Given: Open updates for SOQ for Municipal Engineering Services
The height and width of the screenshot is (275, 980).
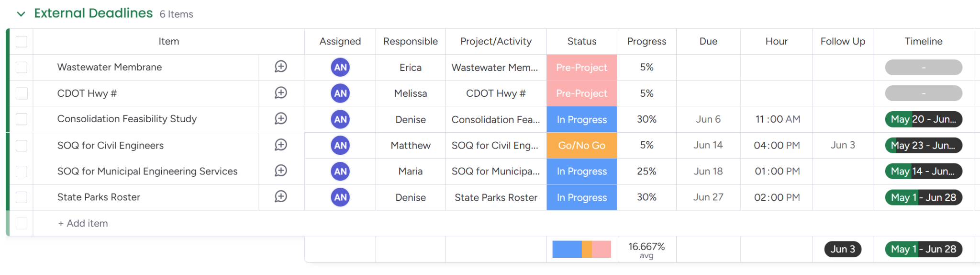Looking at the screenshot, I should [x=281, y=171].
